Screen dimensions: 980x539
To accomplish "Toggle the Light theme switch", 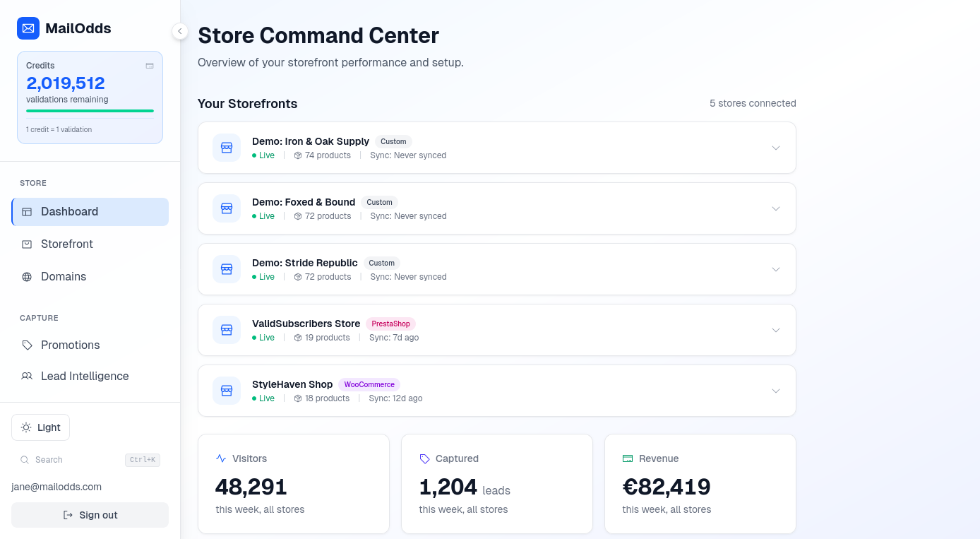I will click(x=40, y=427).
